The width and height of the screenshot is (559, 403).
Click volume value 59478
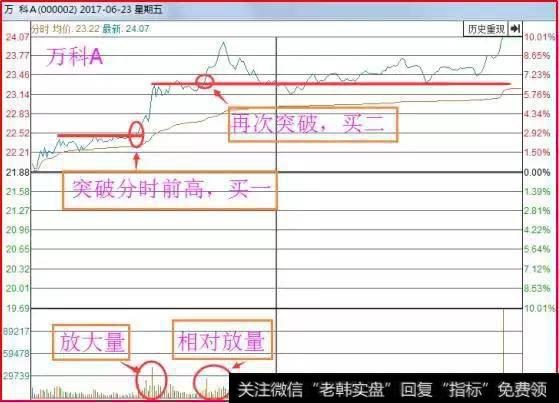tap(16, 354)
